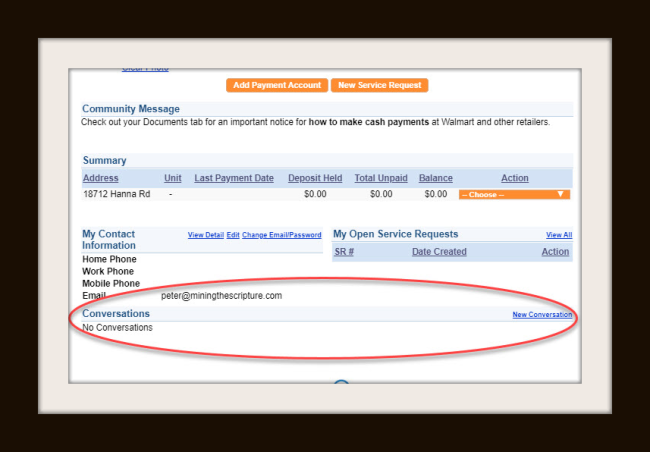Click the partially hidden photo link at top
650x452 pixels.
pyautogui.click(x=145, y=69)
